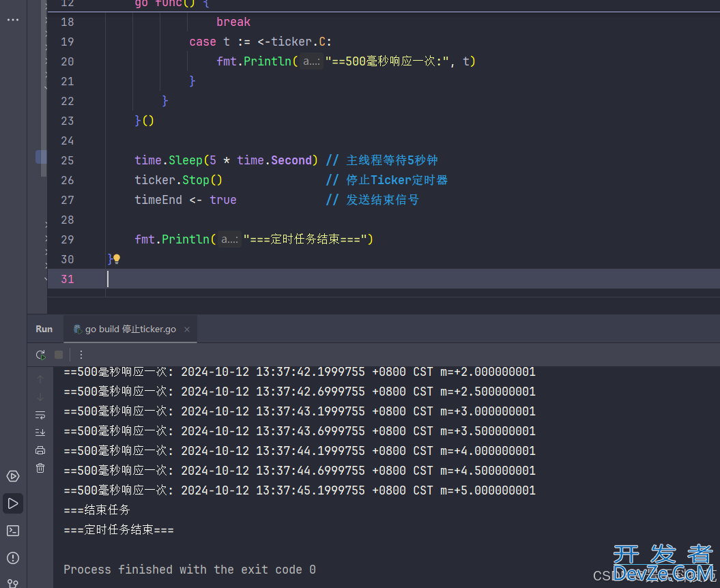The width and height of the screenshot is (720, 588).
Task: Toggle scroll to end of output
Action: pos(40,432)
